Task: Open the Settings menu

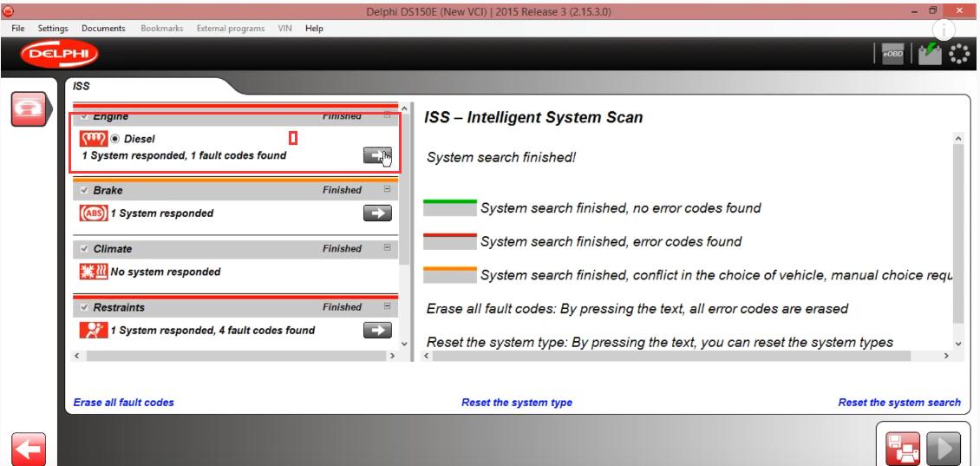Action: pyautogui.click(x=53, y=28)
